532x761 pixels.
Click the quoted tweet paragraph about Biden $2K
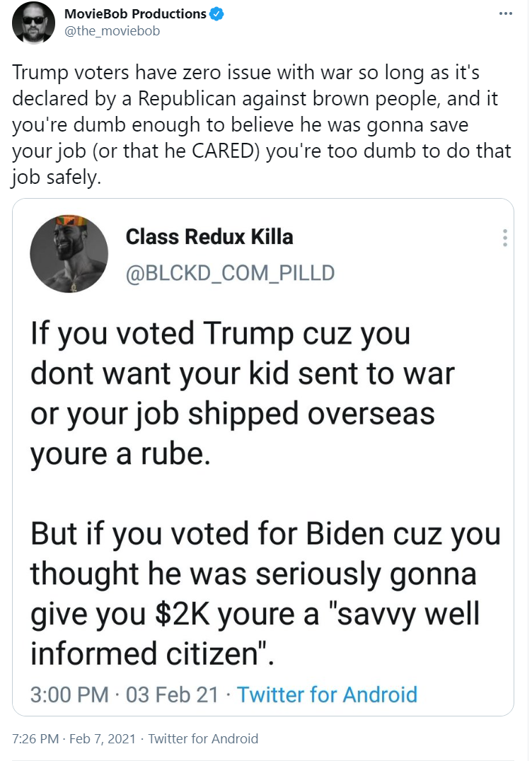[265, 593]
